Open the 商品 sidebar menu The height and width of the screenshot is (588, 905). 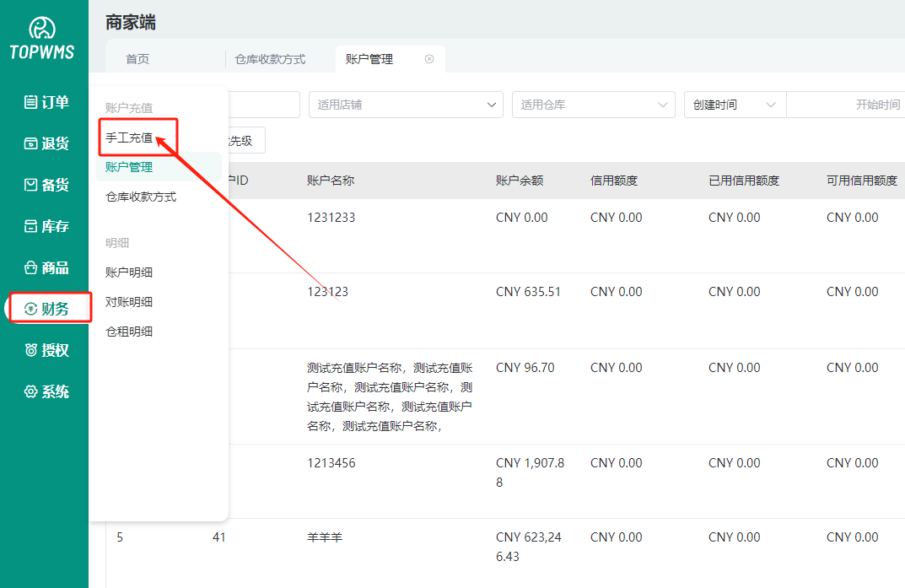46,267
